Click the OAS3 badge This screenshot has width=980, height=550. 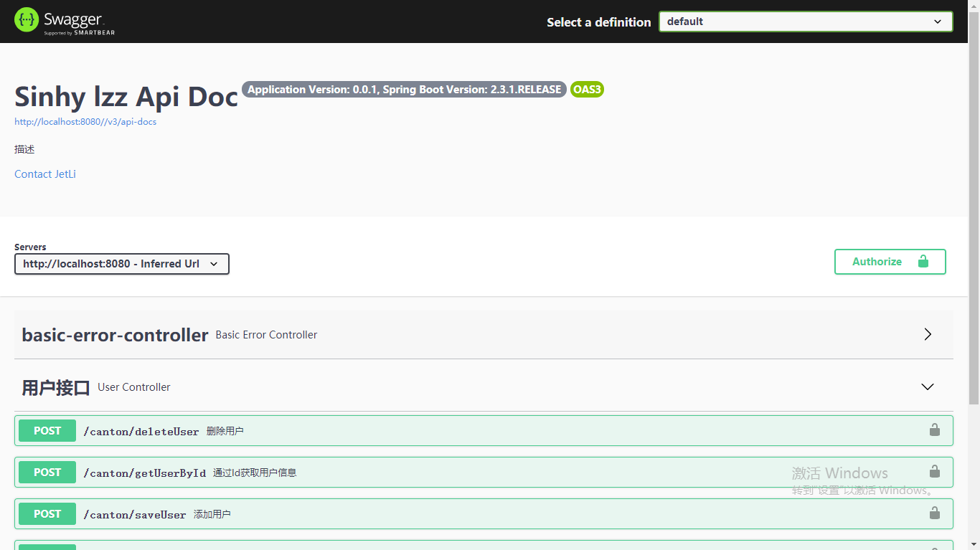(x=587, y=89)
